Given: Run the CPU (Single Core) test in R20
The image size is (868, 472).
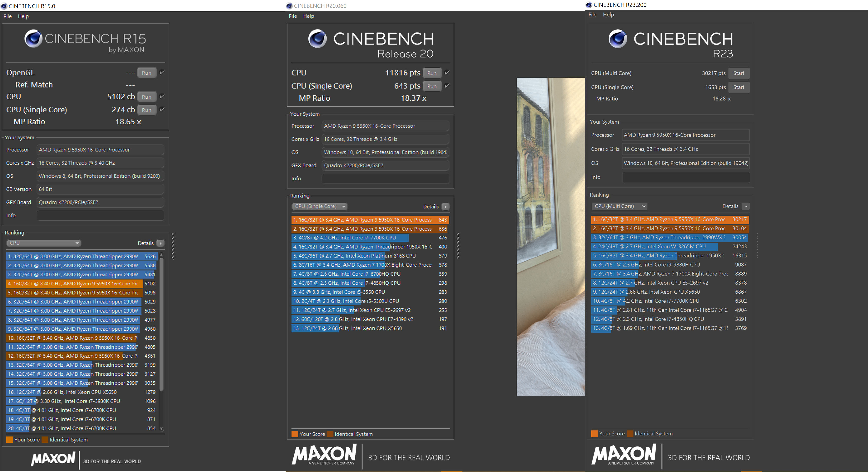Looking at the screenshot, I should 432,86.
